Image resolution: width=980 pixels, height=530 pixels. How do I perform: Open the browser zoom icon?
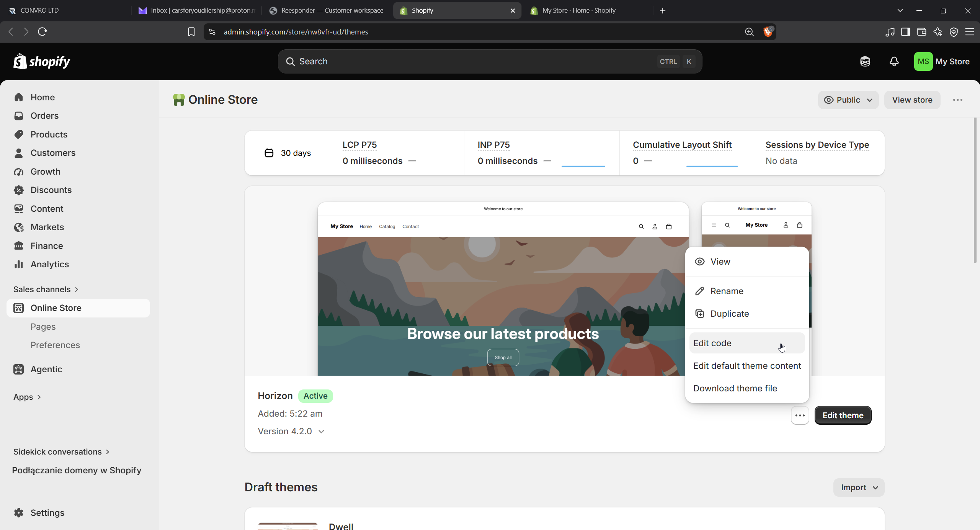pyautogui.click(x=749, y=32)
